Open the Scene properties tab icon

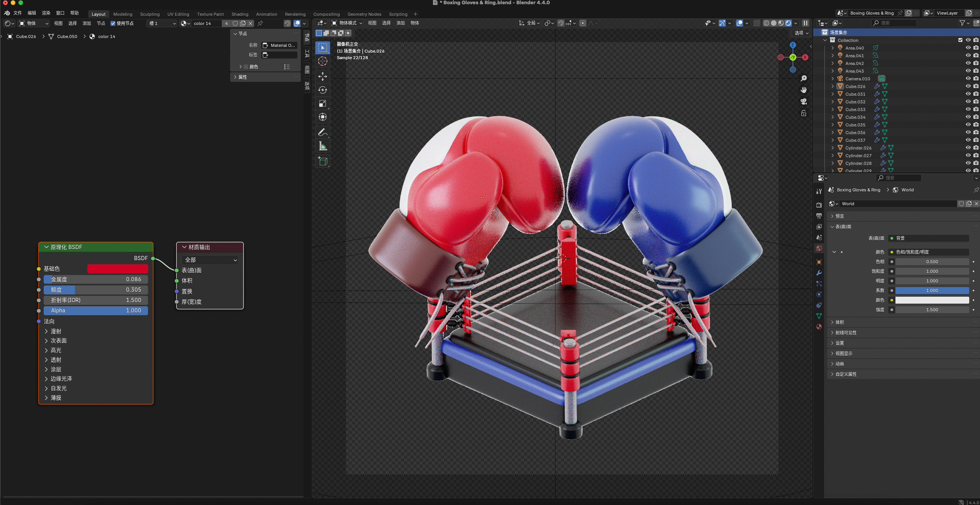(819, 238)
